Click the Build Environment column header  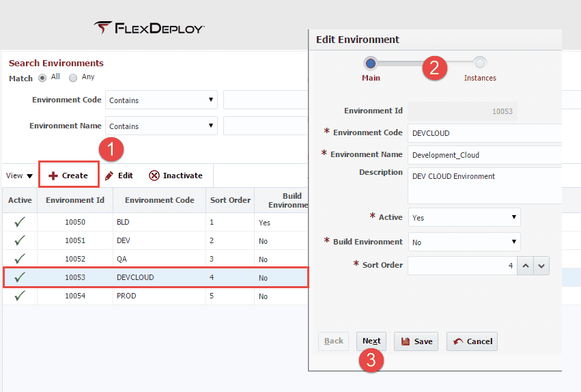tap(281, 200)
